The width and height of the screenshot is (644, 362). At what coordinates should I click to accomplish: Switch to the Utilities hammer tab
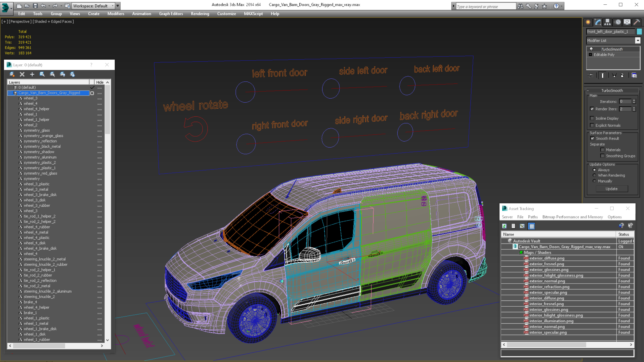tap(637, 22)
